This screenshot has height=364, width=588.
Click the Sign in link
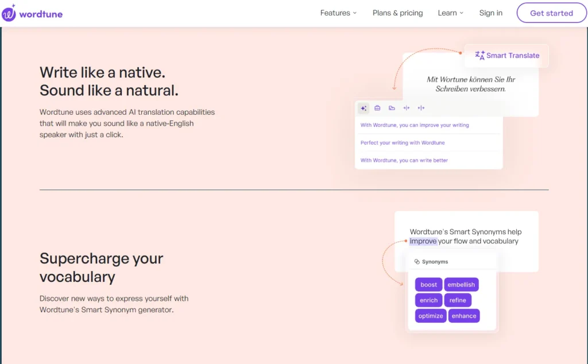(490, 13)
